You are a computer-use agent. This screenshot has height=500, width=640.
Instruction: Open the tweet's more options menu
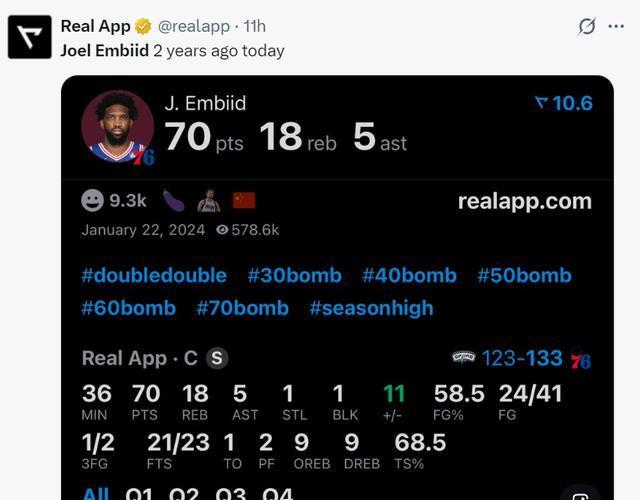(x=616, y=26)
